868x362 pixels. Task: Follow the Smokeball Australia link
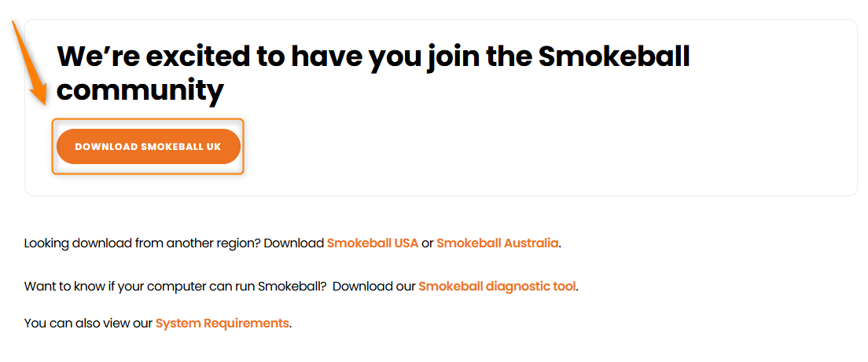(497, 243)
